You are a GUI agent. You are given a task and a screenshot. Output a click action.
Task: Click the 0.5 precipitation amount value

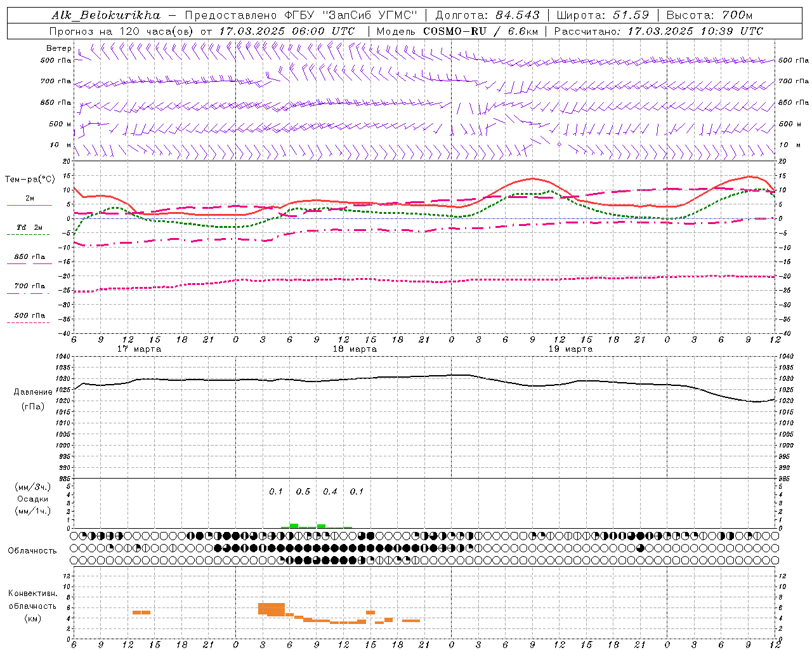pos(303,491)
